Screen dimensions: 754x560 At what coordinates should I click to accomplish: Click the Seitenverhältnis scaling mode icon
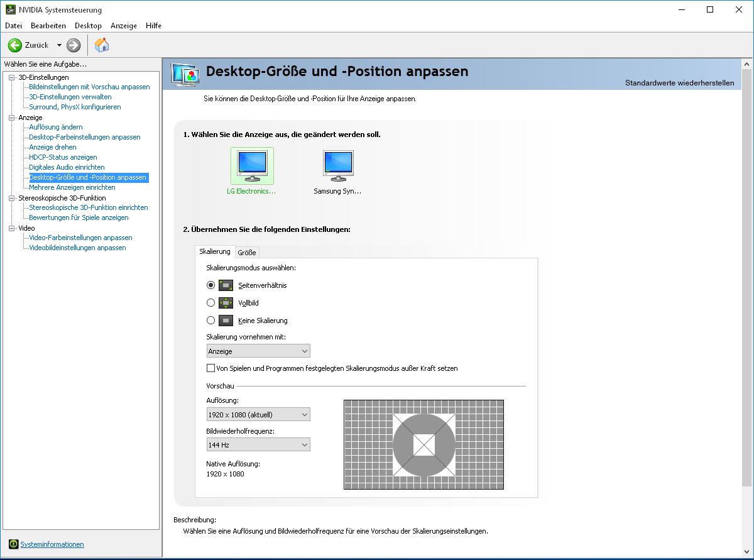coord(226,285)
